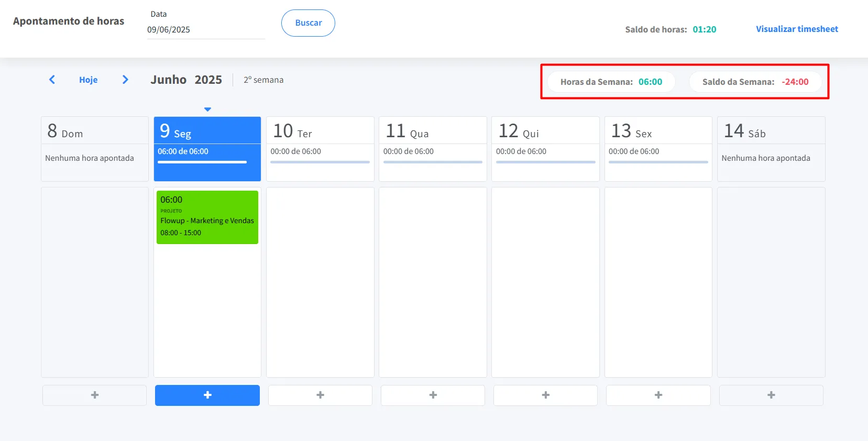The image size is (868, 441).
Task: Go to next week with right chevron
Action: [125, 80]
